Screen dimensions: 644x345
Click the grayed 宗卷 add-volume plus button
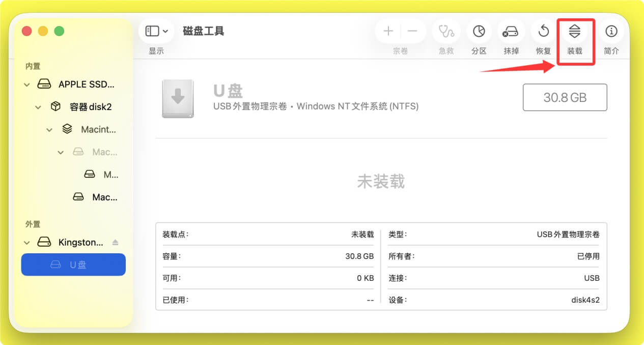387,31
